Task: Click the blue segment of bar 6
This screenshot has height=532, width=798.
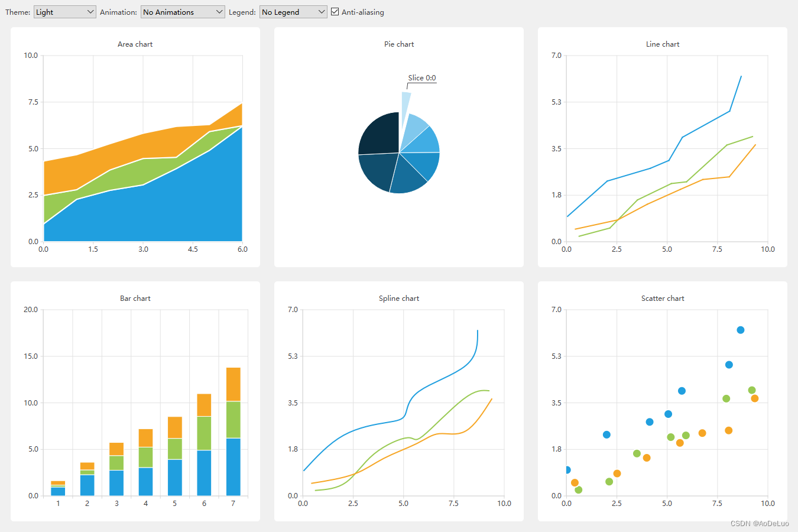Action: point(204,473)
